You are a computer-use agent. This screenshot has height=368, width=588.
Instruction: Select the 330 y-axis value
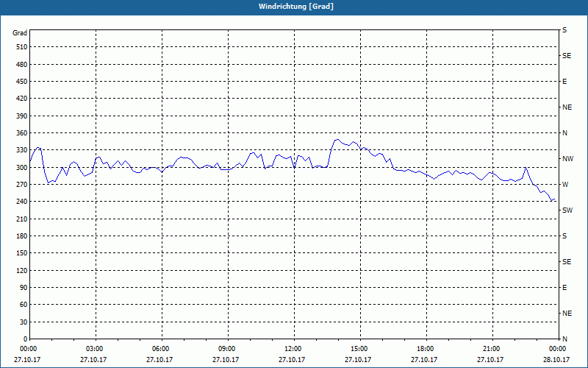click(22, 150)
